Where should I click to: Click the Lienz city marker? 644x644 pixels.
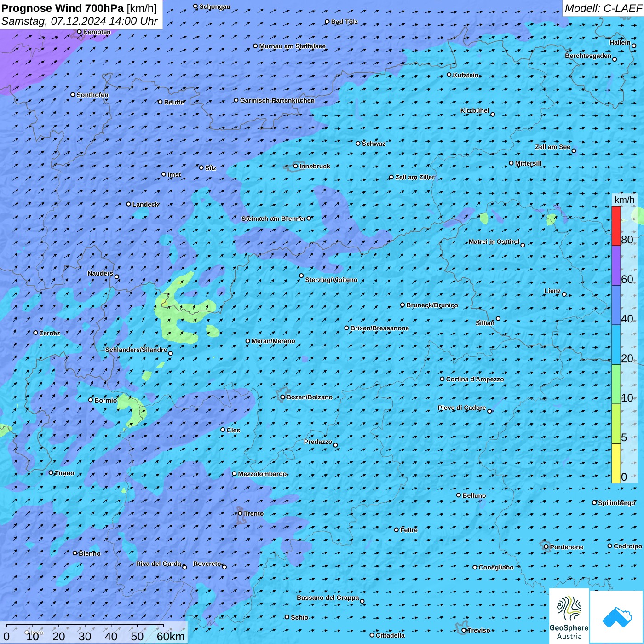(x=564, y=294)
